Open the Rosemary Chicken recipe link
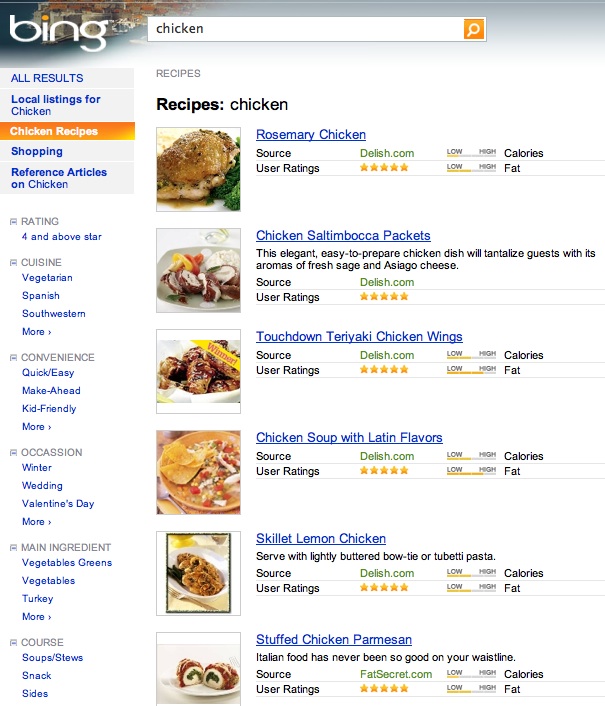This screenshot has height=706, width=605. point(311,135)
